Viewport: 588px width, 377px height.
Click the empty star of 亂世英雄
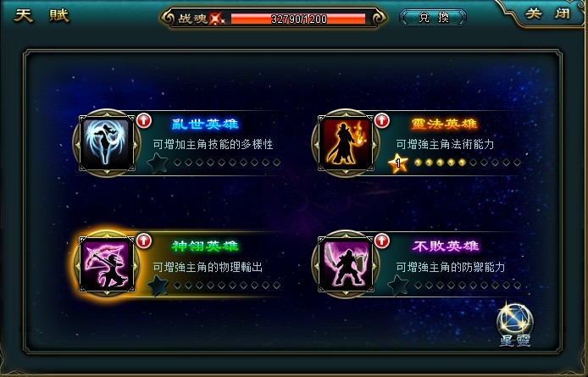[158, 164]
